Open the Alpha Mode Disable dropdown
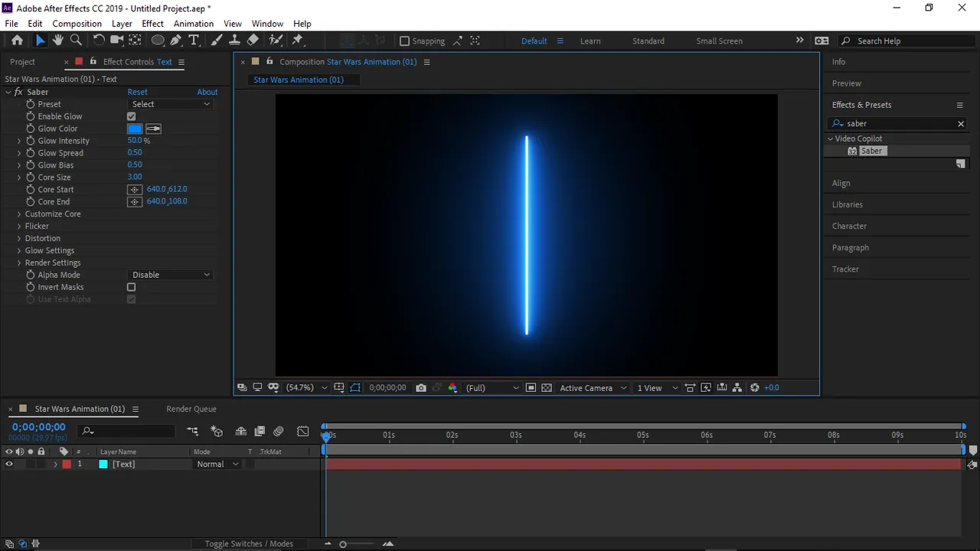This screenshot has width=980, height=551. click(170, 275)
